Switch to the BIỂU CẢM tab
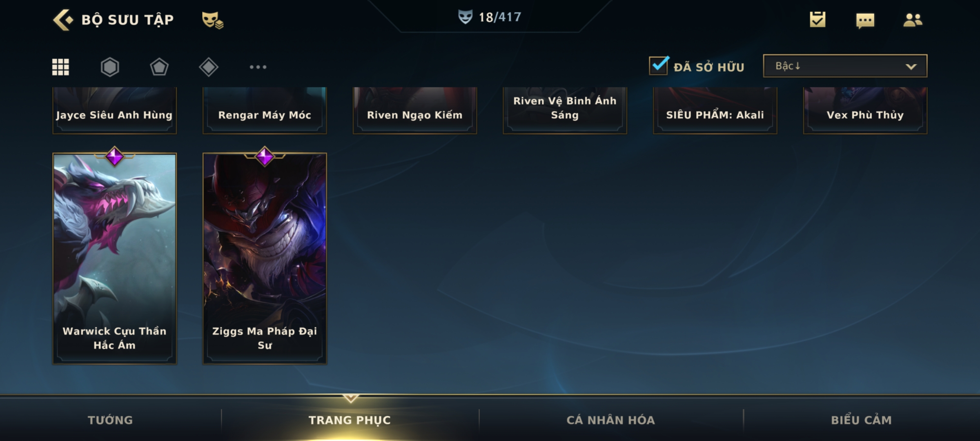This screenshot has width=980, height=441. tap(861, 420)
